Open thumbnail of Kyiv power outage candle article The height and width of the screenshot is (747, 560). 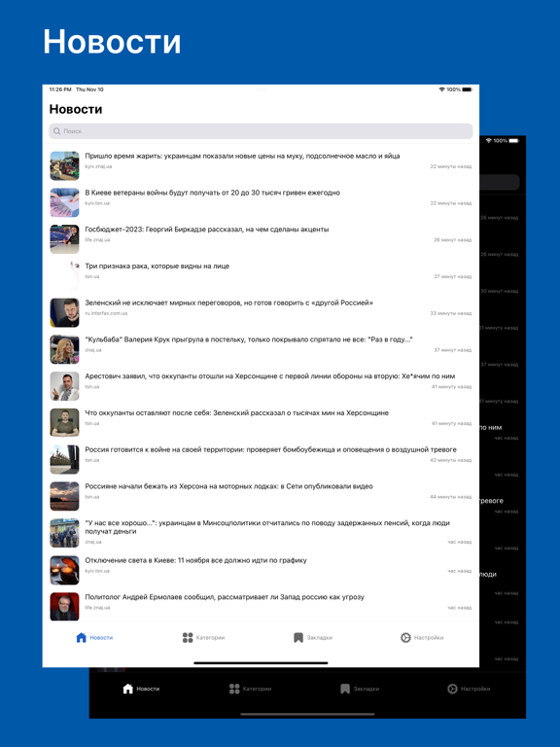[x=64, y=570]
